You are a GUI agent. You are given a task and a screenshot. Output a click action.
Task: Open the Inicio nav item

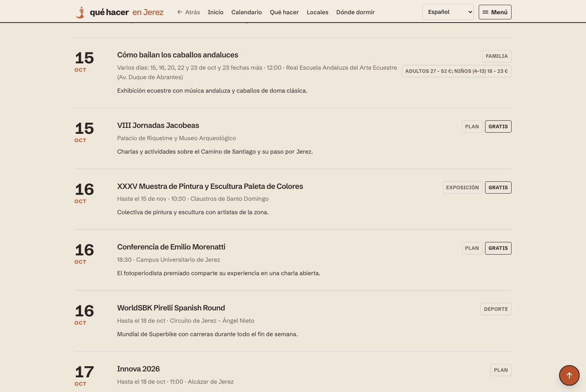pyautogui.click(x=216, y=12)
